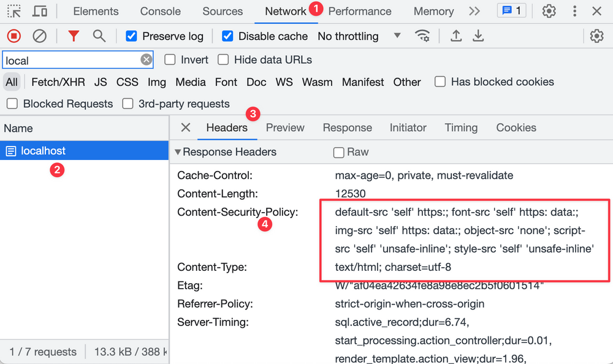Open the network filter funnel icon

pos(73,36)
